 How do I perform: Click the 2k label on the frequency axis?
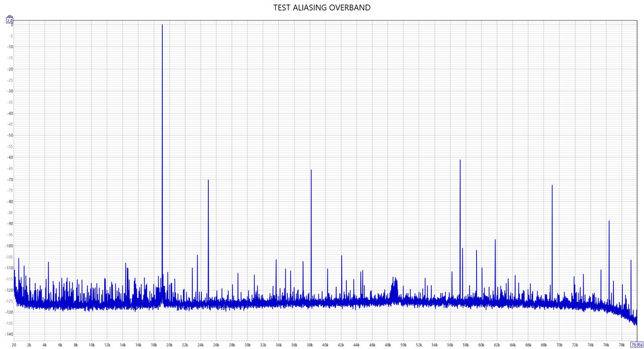[29, 345]
